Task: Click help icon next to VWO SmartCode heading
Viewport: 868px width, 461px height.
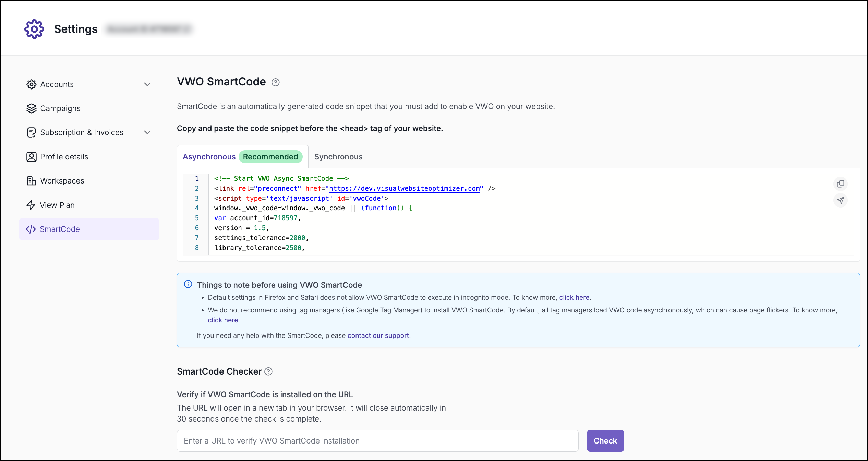Action: click(x=276, y=82)
